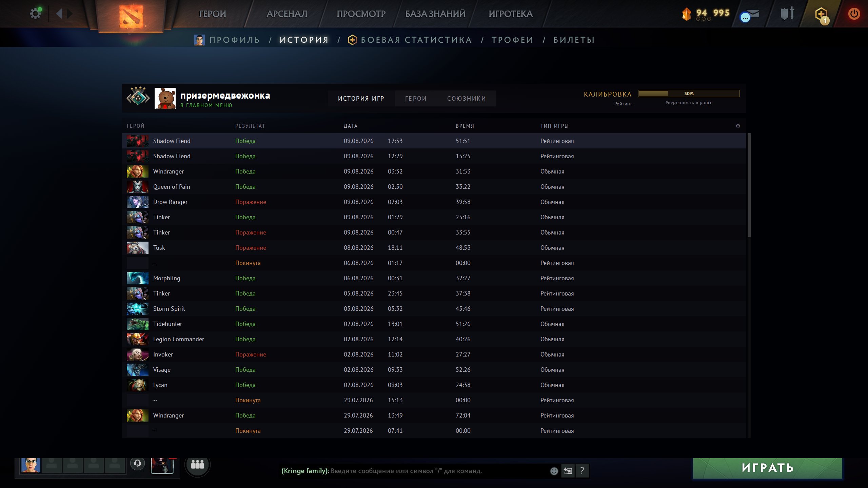Open the ГЕРОИ top menu

[212, 14]
